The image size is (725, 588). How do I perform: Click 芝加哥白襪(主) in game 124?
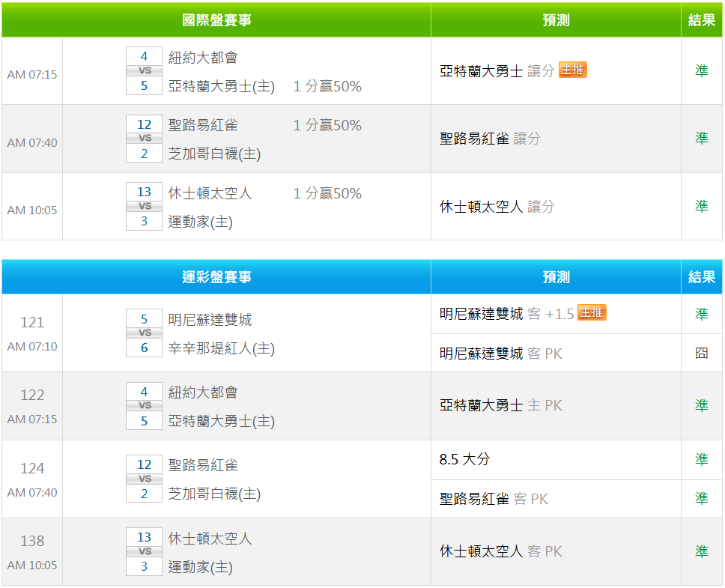[214, 494]
